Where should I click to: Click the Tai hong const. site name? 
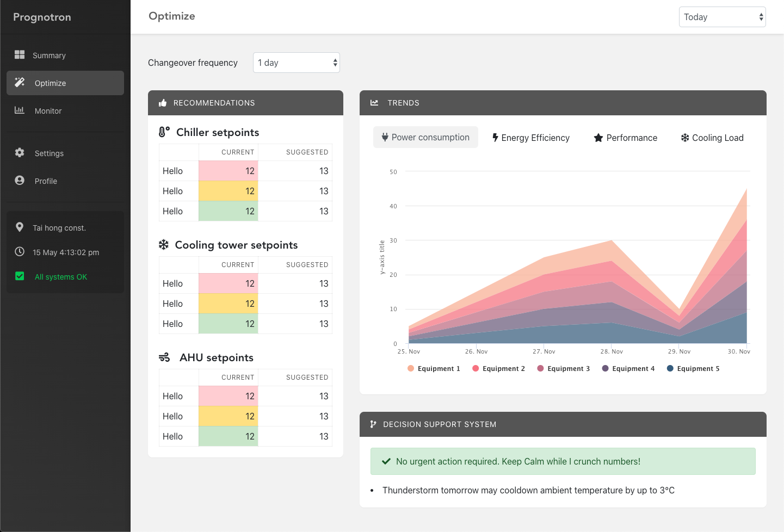click(x=59, y=228)
